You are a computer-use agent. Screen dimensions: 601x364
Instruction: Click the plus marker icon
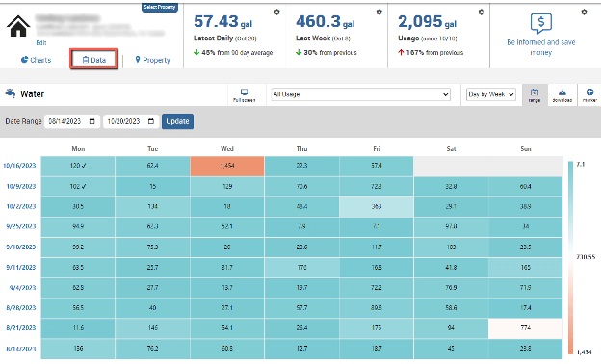(589, 95)
